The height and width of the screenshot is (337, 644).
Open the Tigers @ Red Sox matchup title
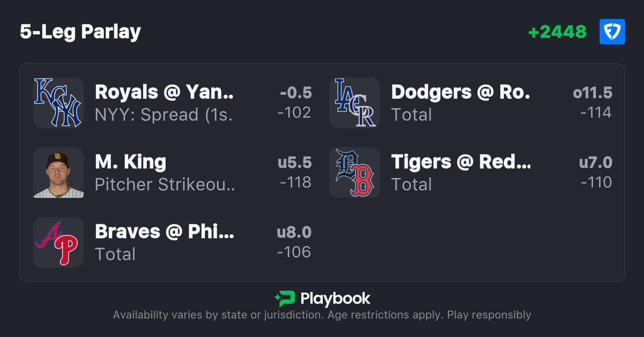461,162
